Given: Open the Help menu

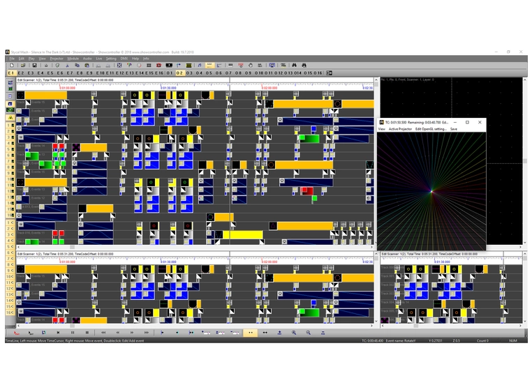Looking at the screenshot, I should [x=135, y=59].
